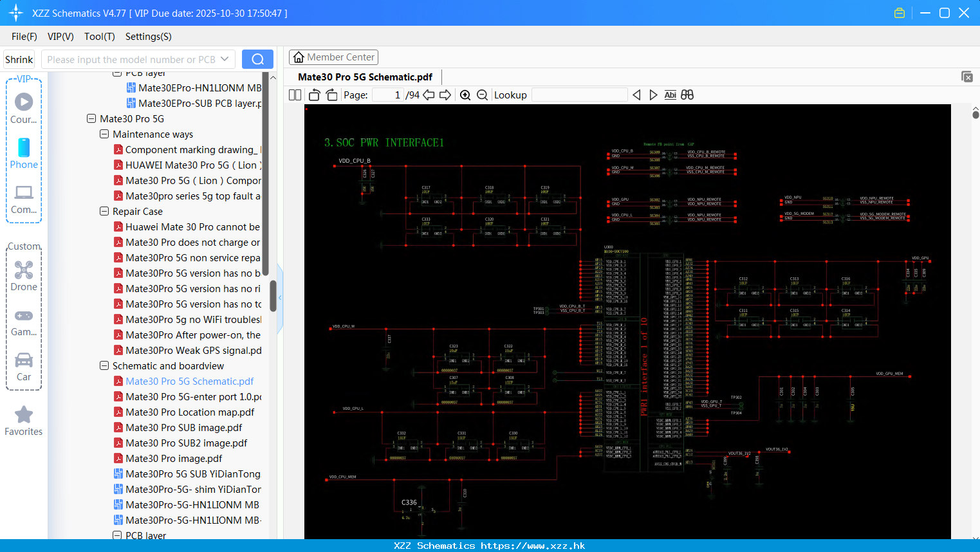The image size is (980, 552).
Task: Rotate the page clockwise
Action: pyautogui.click(x=331, y=95)
